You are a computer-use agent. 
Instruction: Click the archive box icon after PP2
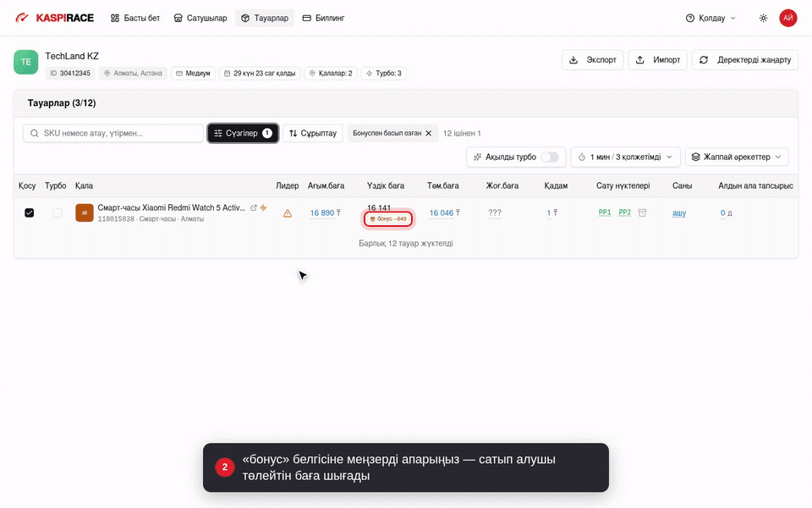click(642, 213)
